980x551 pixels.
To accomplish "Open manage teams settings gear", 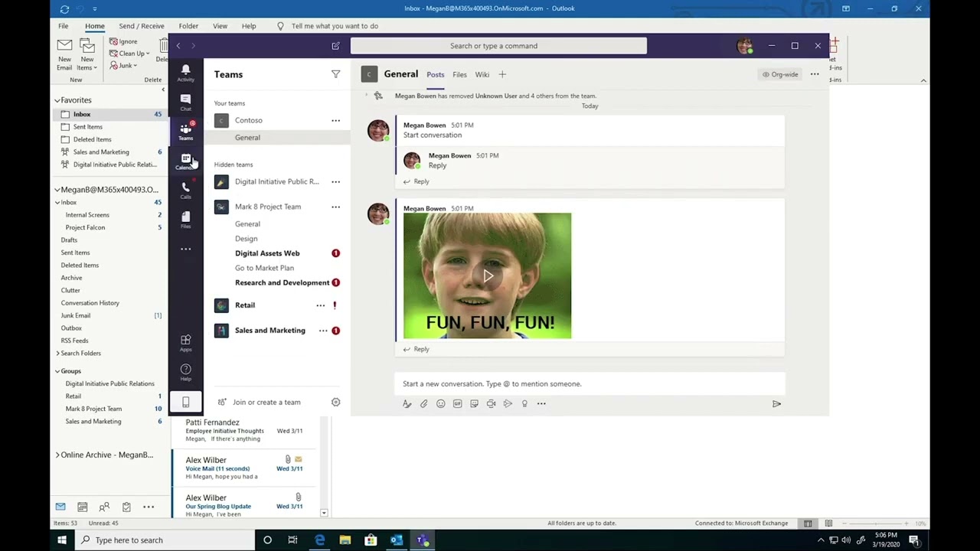I will [x=335, y=402].
